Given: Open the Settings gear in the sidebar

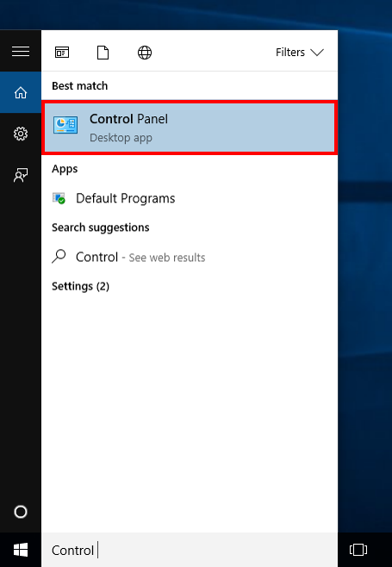Looking at the screenshot, I should click(21, 134).
